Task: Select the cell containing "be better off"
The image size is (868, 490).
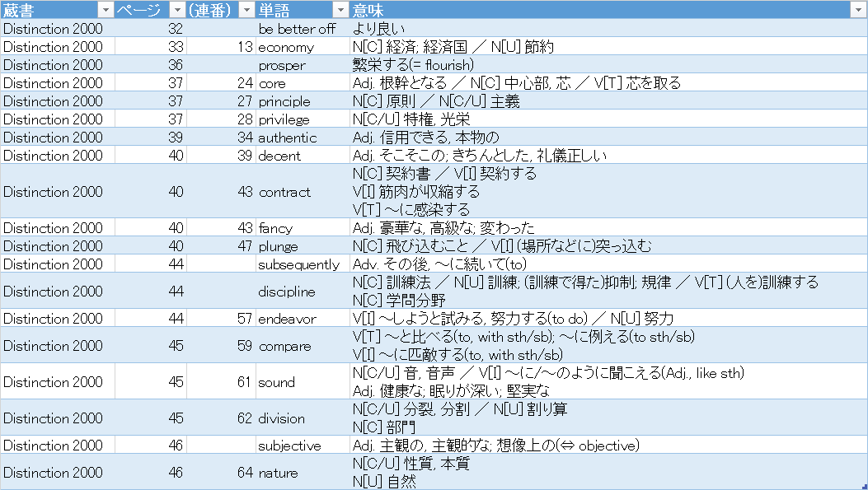Action: pos(297,29)
